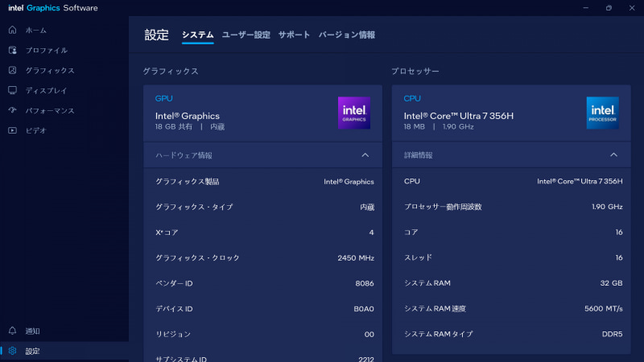644x362 pixels.
Task: Click the 設定 page title
Action: 156,35
